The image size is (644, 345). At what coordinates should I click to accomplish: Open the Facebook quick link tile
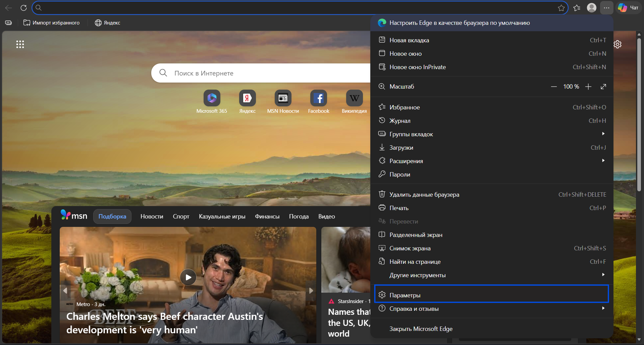[318, 98]
